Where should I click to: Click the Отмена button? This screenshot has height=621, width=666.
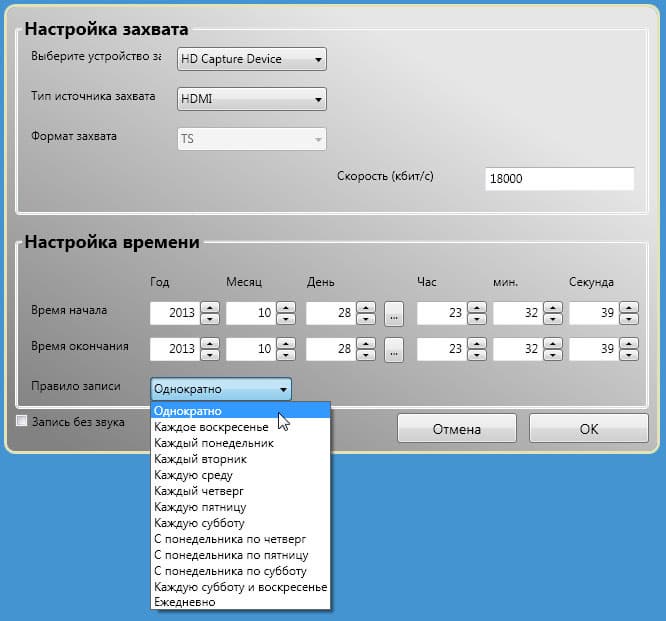pyautogui.click(x=457, y=429)
